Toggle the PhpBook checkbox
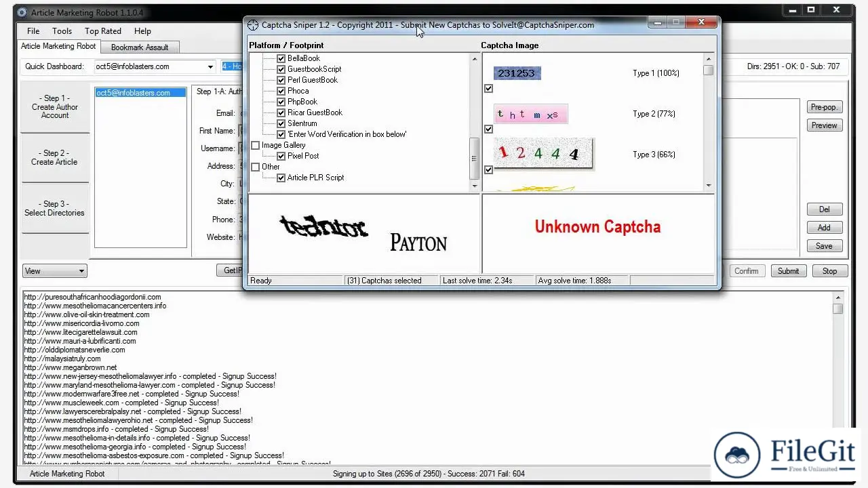Viewport: 868px width, 488px height. click(281, 102)
